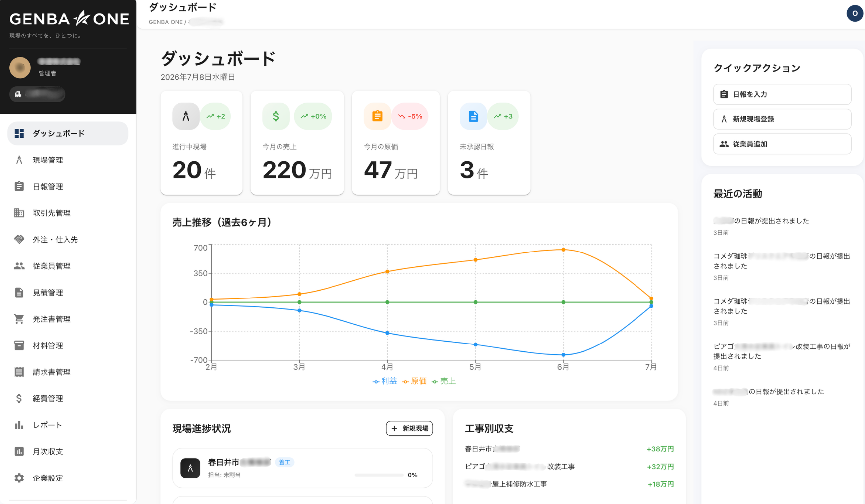
Task: Click the 新規現場 button
Action: pyautogui.click(x=410, y=428)
